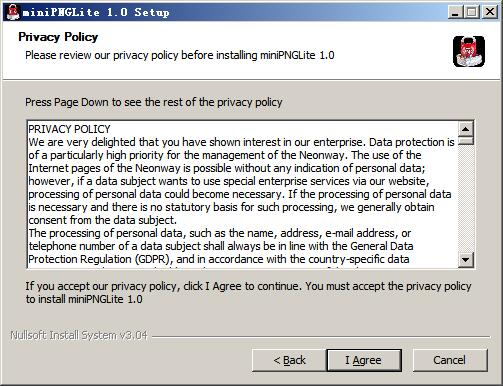Click the PRIVACY POLICY heading line in the text box
This screenshot has height=386, width=503.
pos(69,129)
